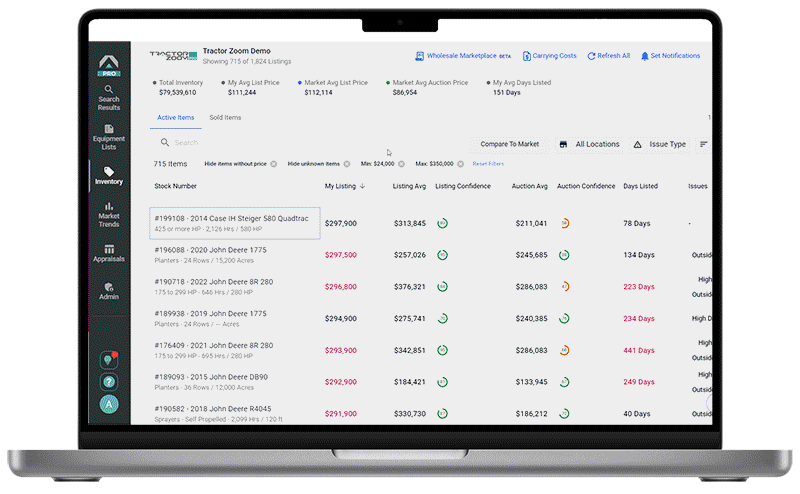This screenshot has width=800, height=494.
Task: Click the listing confidence gauge for #199108
Action: (442, 223)
